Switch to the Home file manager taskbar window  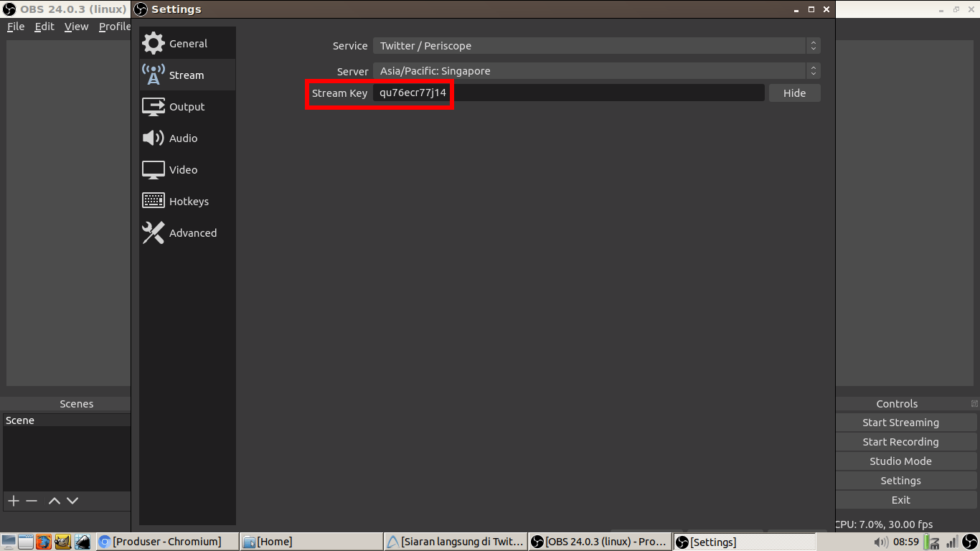[x=311, y=542]
